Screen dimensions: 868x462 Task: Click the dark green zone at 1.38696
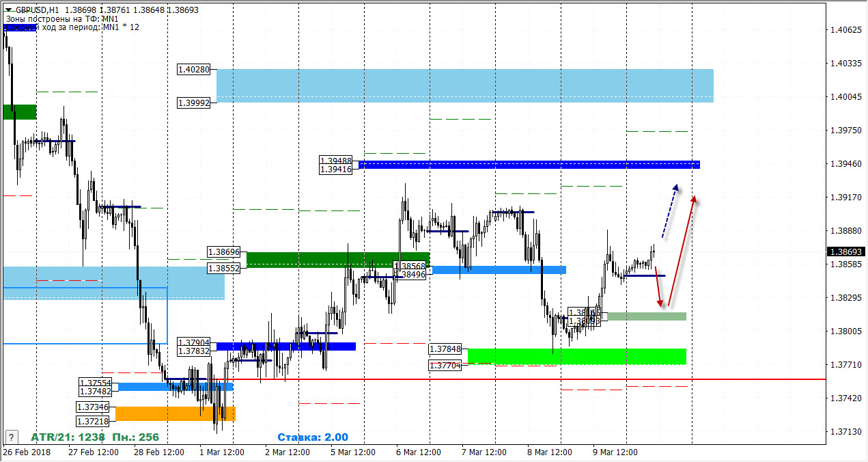(338, 259)
